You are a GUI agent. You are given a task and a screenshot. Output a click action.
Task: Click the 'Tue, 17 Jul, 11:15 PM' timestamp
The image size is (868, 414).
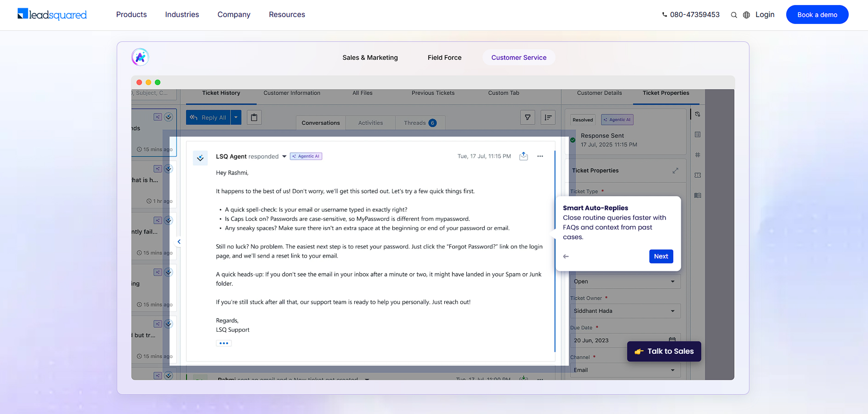(484, 156)
